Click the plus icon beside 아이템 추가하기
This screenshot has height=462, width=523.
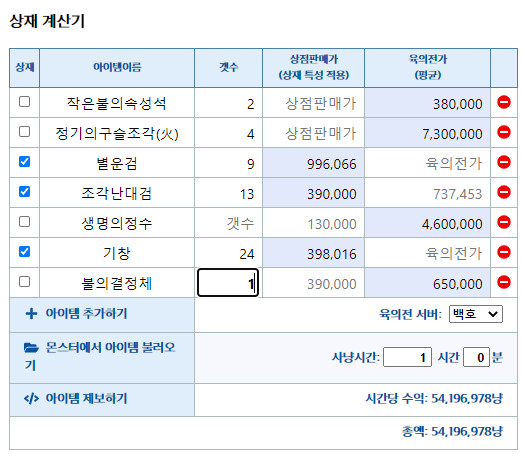tap(31, 314)
